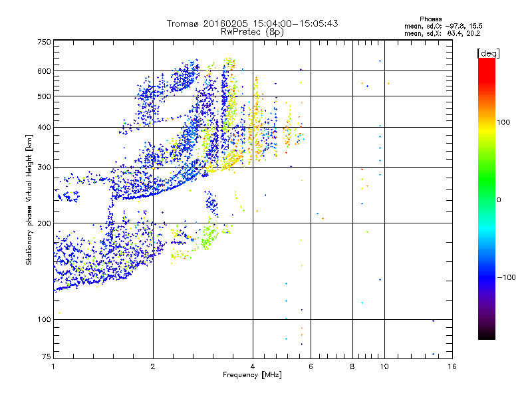Image resolution: width=532 pixels, height=399 pixels.
Task: Click the y-axis label '200'
Action: tap(44, 223)
